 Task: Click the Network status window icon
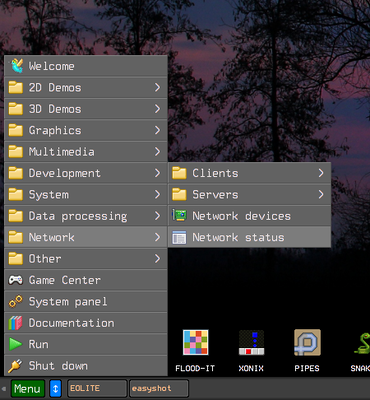[x=179, y=237]
